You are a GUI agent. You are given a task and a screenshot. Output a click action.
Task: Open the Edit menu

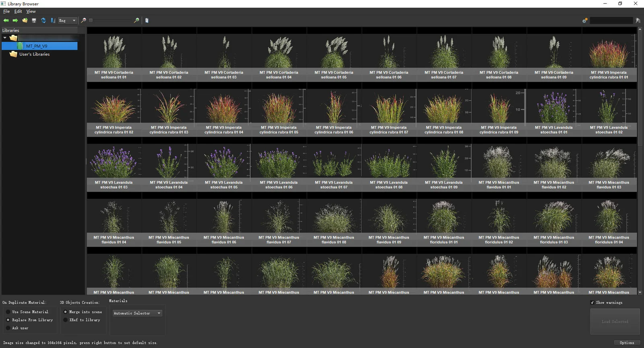coord(18,11)
